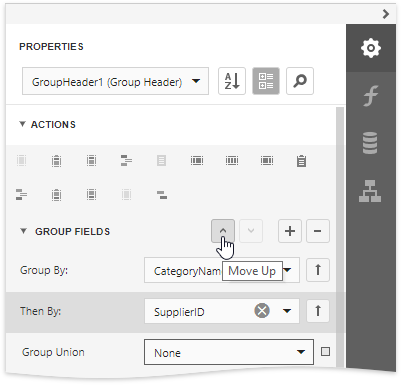This screenshot has width=401, height=385.
Task: Collapse the ACTIONS section
Action: click(x=22, y=124)
